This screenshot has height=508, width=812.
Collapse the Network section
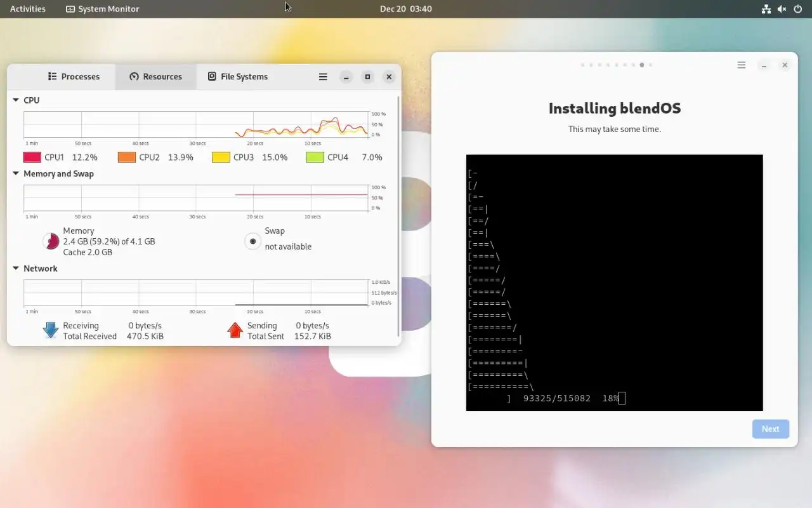point(16,269)
